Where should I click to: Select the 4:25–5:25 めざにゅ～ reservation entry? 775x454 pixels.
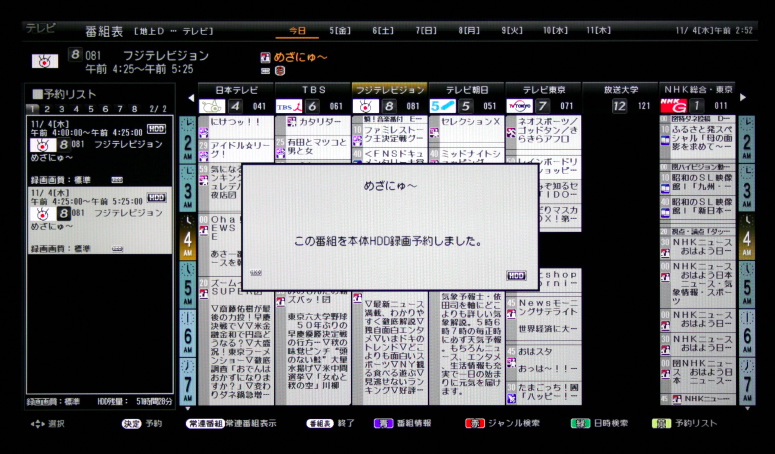[100, 220]
